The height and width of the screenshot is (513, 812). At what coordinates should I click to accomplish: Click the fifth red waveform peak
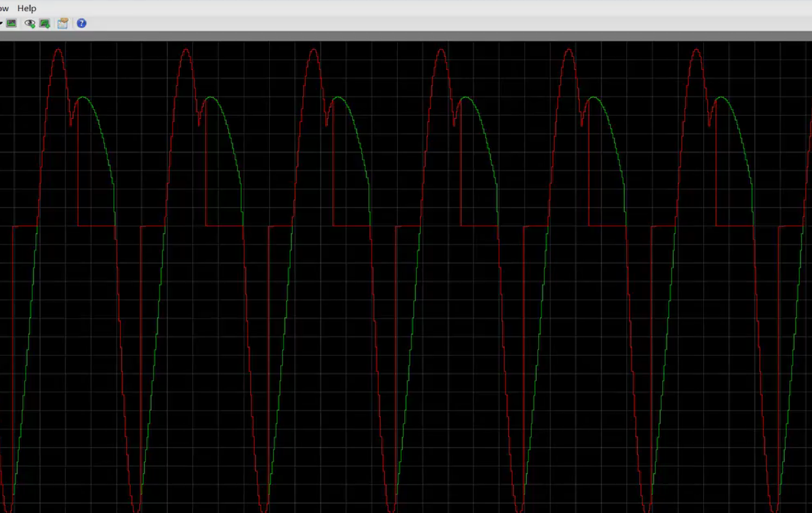click(x=569, y=50)
